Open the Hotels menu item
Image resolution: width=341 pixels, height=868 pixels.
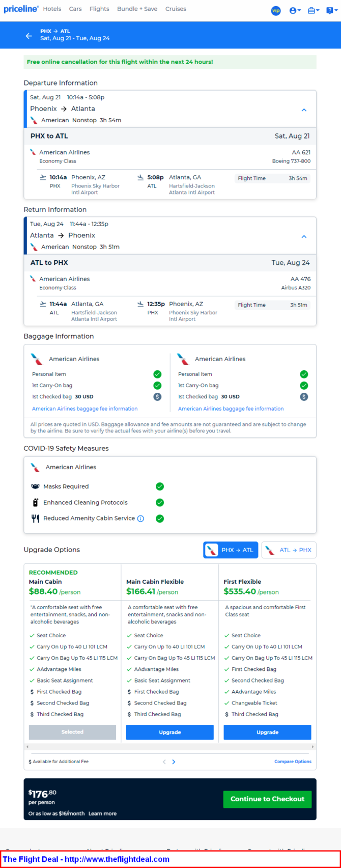pyautogui.click(x=52, y=9)
